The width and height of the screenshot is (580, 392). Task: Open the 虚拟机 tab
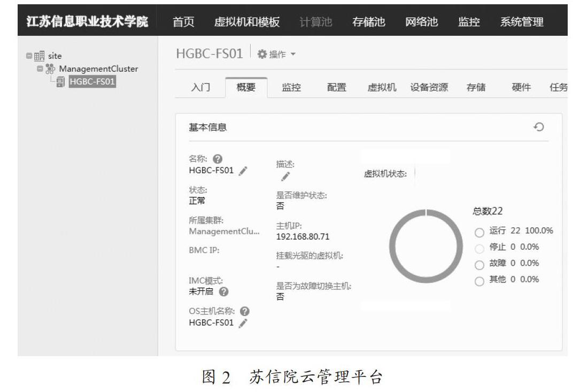point(382,87)
